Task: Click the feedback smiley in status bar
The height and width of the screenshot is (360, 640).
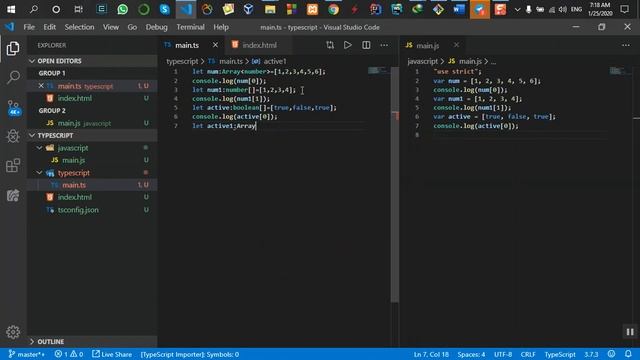Action: pos(611,354)
